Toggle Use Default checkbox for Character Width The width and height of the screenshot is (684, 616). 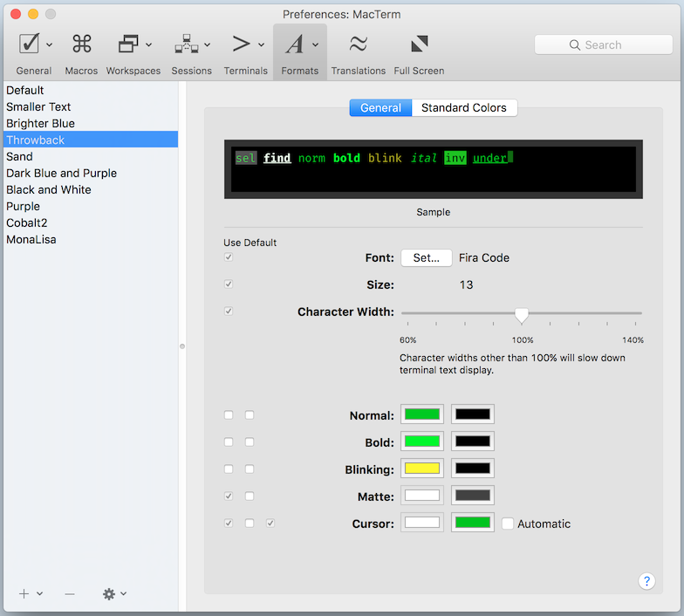tap(229, 311)
